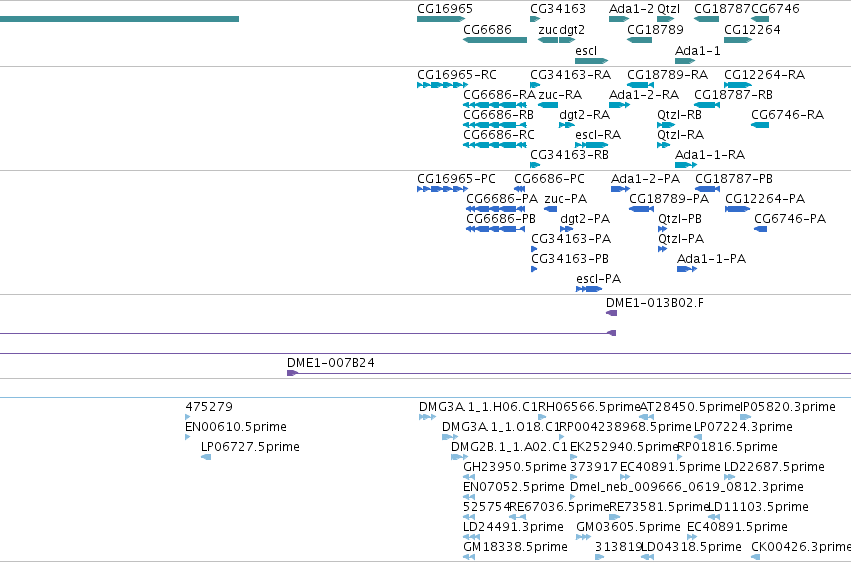The width and height of the screenshot is (851, 562).
Task: Click the Qtzl-RB transcript label
Action: pos(679,115)
